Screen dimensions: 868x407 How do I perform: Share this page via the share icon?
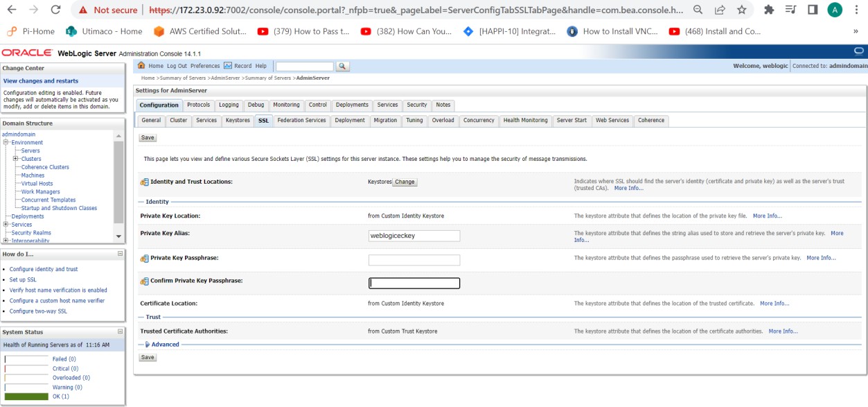point(720,10)
